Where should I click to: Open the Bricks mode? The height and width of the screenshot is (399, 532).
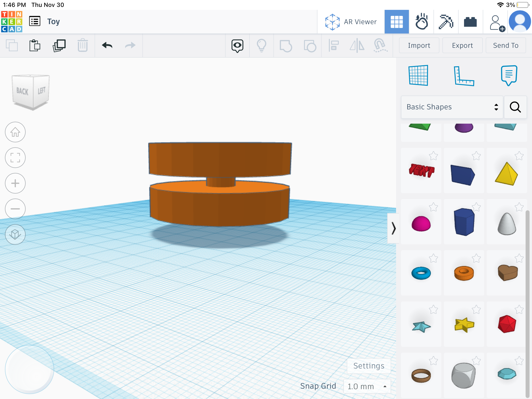470,22
